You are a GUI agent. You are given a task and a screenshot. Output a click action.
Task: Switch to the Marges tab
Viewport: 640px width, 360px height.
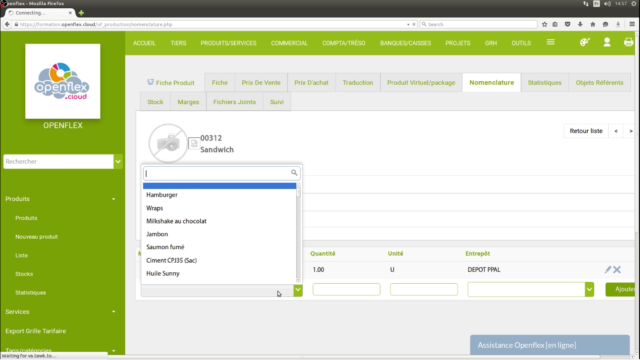[188, 102]
